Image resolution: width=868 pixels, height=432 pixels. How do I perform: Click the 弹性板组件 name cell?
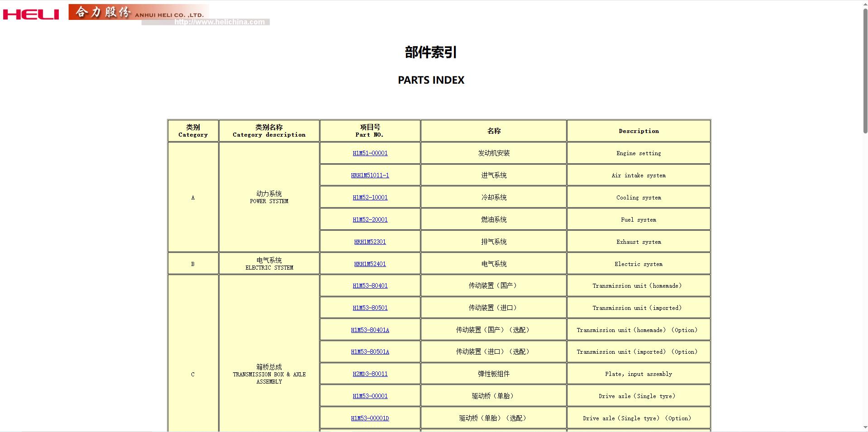click(x=493, y=374)
